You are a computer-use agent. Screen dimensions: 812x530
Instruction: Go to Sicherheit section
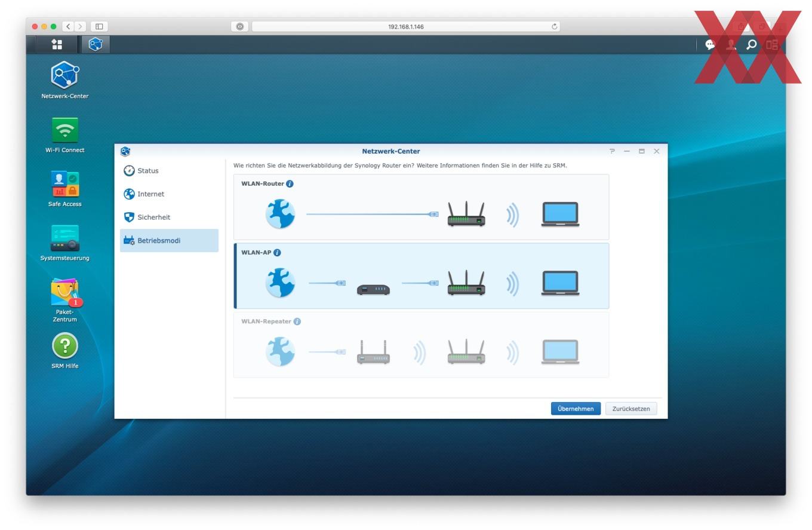[x=169, y=217]
